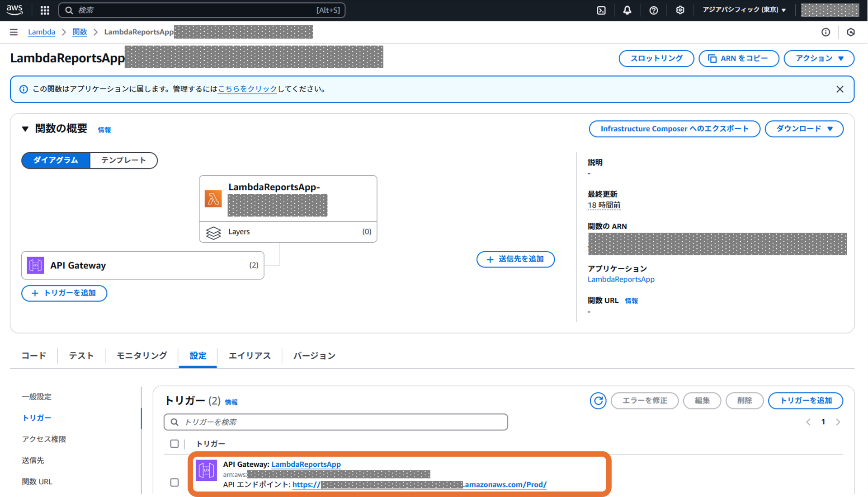Open the エイリアス tab
868x497 pixels.
coord(250,356)
